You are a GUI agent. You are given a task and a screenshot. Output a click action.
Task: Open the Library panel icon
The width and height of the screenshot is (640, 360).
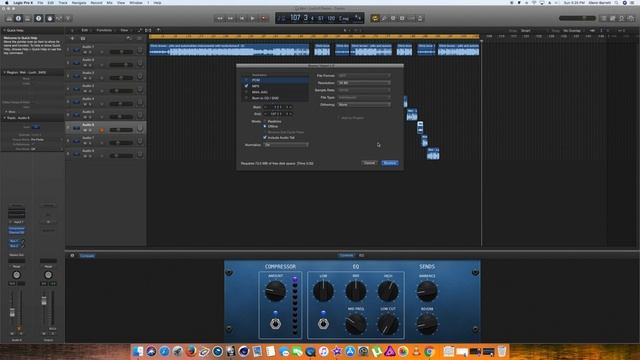(x=9, y=18)
